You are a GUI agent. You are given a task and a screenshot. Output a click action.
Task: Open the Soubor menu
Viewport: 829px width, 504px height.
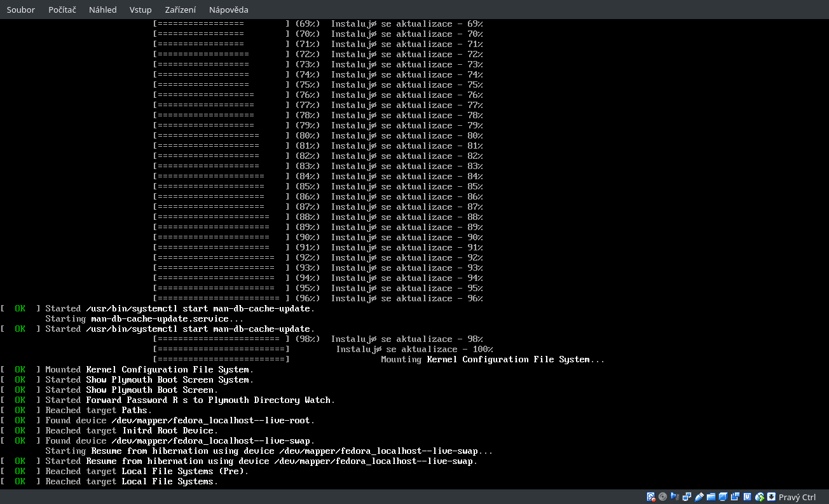20,10
